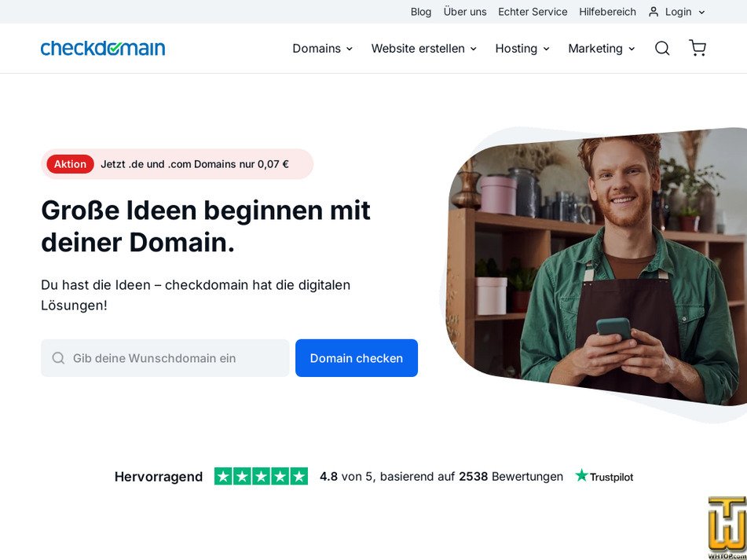This screenshot has width=747, height=560.
Task: Go to the Blog page
Action: [421, 12]
